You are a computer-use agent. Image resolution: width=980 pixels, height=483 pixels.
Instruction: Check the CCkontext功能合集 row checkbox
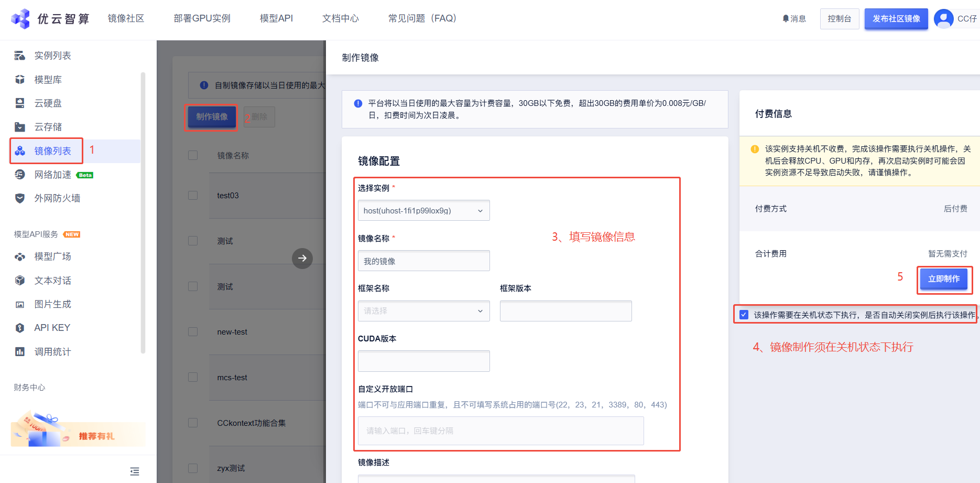(193, 423)
